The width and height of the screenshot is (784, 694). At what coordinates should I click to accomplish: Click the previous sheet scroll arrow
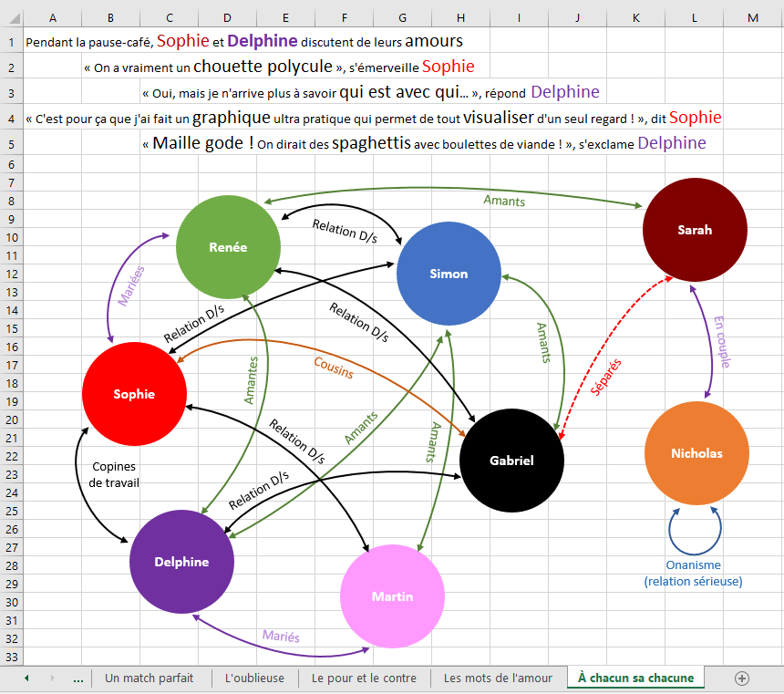[26, 678]
